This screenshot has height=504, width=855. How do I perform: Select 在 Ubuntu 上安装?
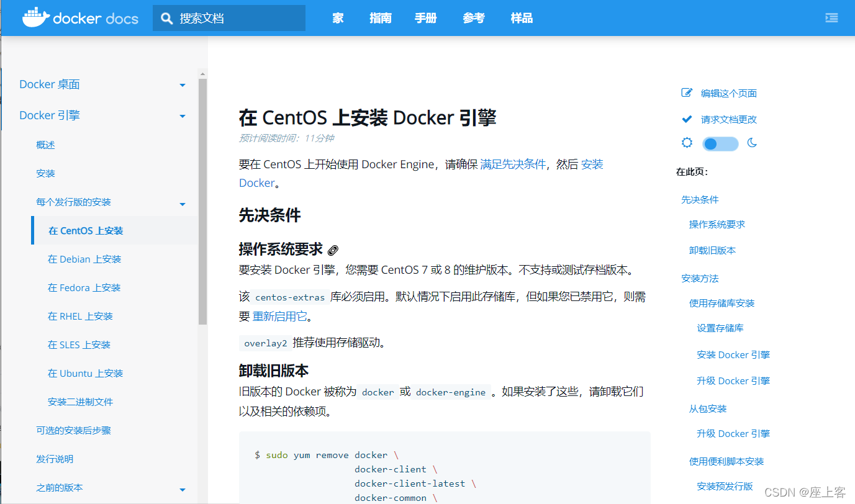85,373
